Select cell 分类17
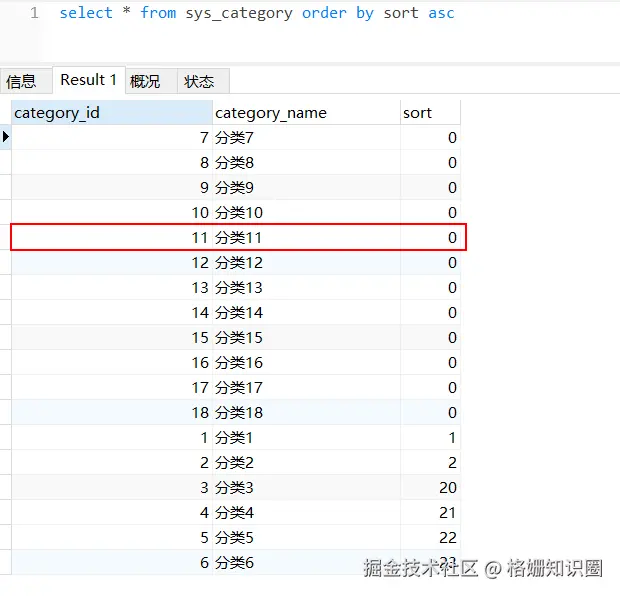This screenshot has height=596, width=620. point(306,388)
